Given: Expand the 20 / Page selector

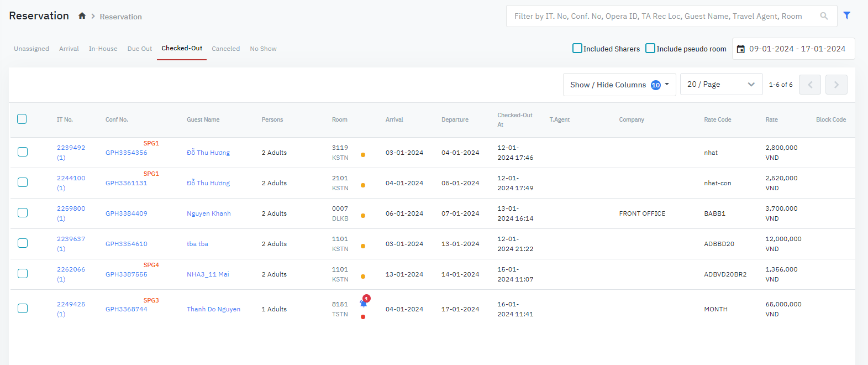Looking at the screenshot, I should (720, 85).
